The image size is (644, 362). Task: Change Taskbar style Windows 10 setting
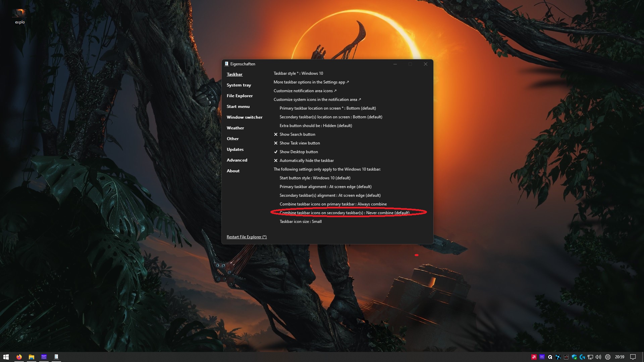298,73
